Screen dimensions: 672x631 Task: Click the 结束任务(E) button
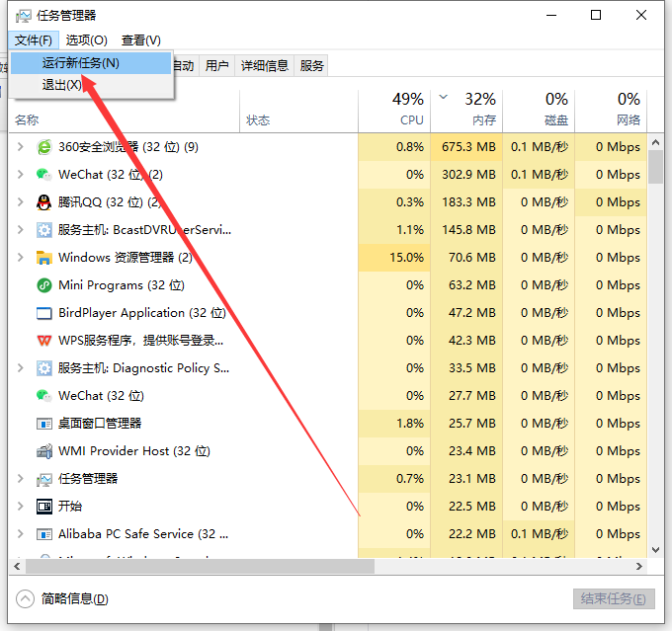coord(614,599)
